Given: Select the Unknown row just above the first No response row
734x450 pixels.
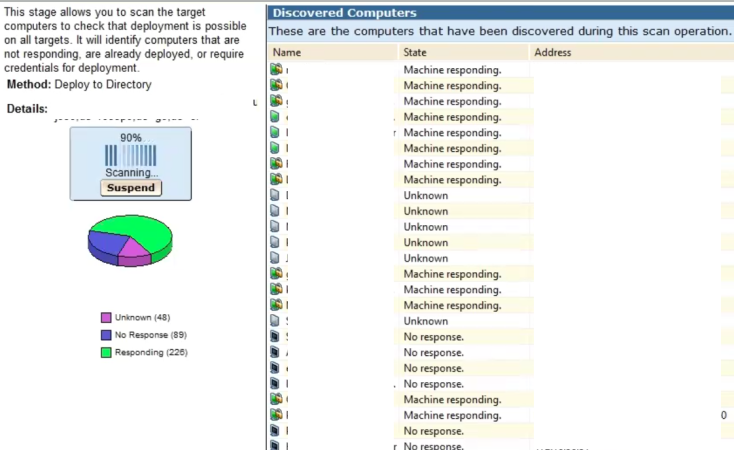Looking at the screenshot, I should (501, 321).
